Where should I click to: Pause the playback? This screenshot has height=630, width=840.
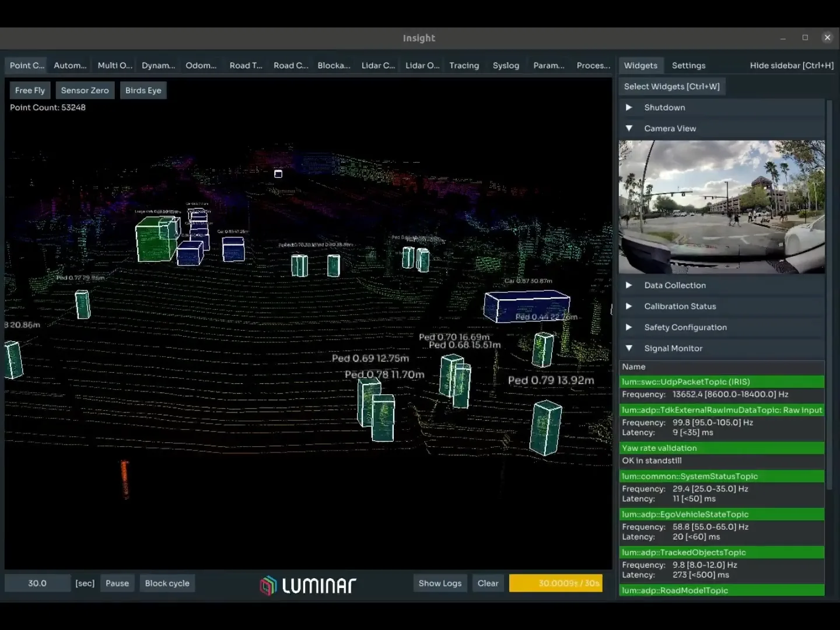pos(117,583)
